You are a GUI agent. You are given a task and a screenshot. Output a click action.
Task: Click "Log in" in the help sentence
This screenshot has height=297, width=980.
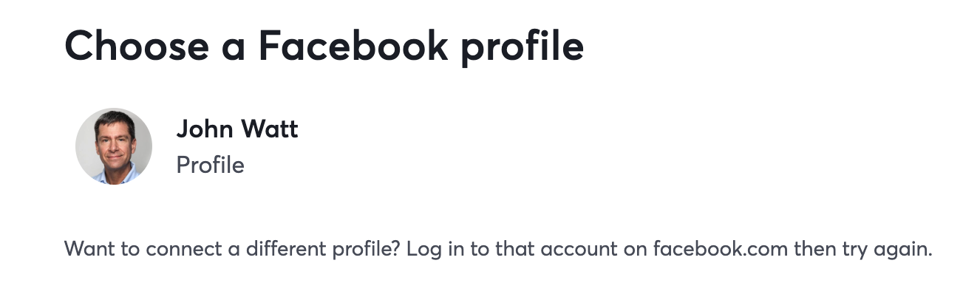[435, 248]
